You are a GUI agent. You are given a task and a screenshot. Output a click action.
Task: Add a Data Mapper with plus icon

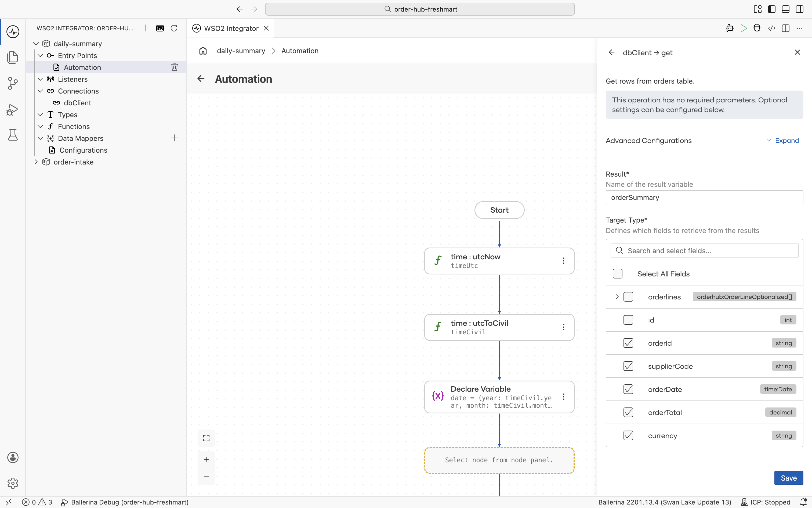[174, 138]
